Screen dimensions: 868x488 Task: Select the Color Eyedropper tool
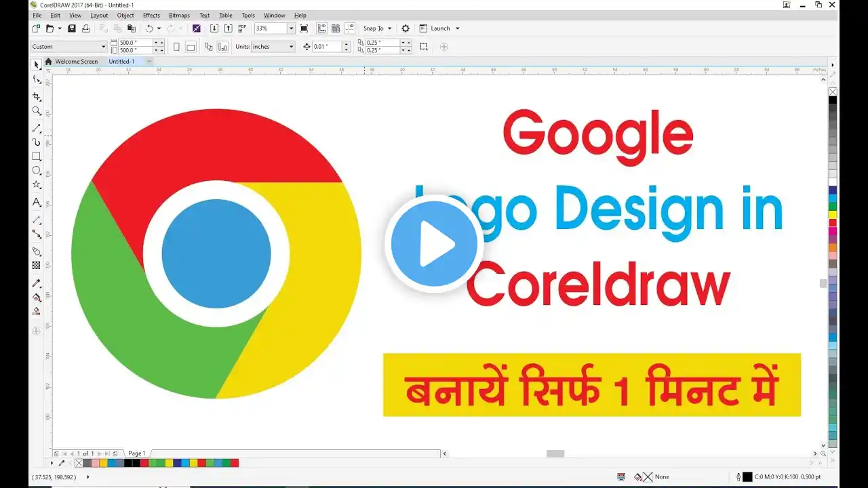tap(37, 283)
